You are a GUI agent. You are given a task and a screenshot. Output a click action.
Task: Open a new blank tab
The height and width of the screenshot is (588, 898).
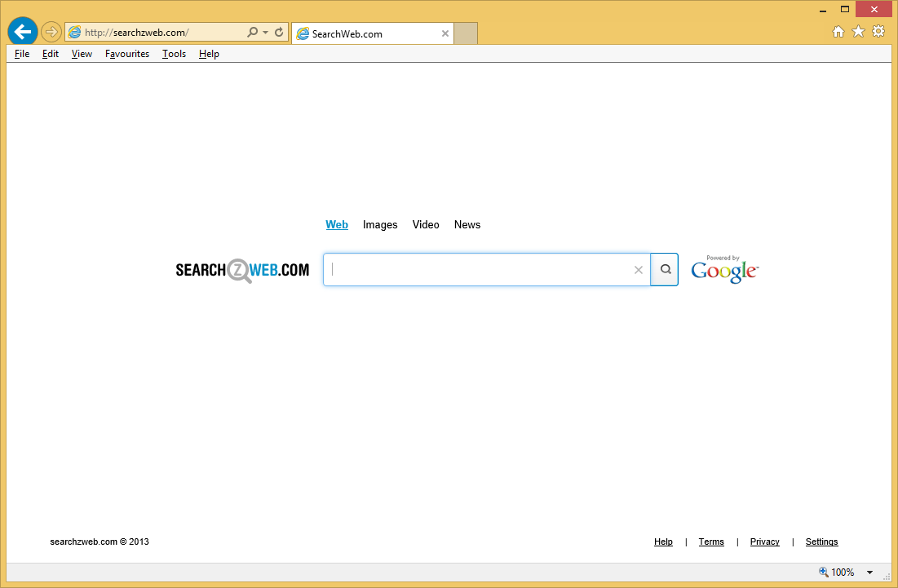click(x=466, y=33)
